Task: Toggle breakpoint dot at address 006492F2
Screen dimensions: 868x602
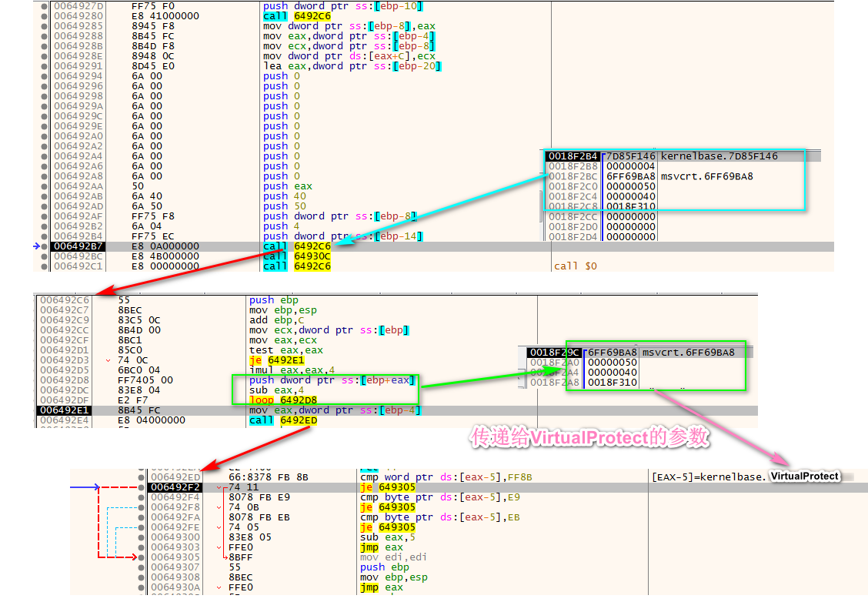Action: (141, 487)
